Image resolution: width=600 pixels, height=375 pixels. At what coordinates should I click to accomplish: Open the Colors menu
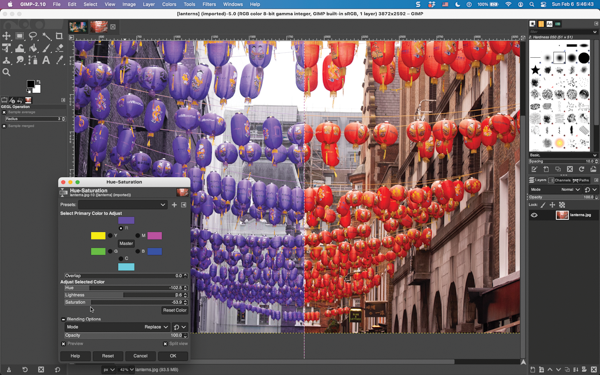click(x=169, y=4)
